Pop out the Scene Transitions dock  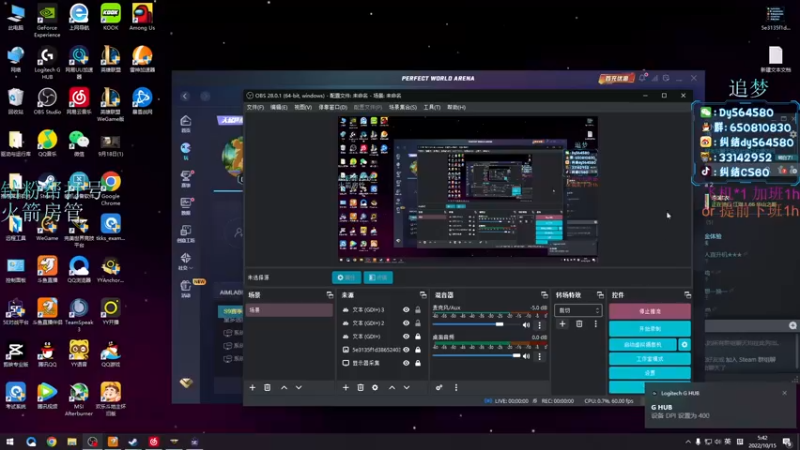click(600, 295)
